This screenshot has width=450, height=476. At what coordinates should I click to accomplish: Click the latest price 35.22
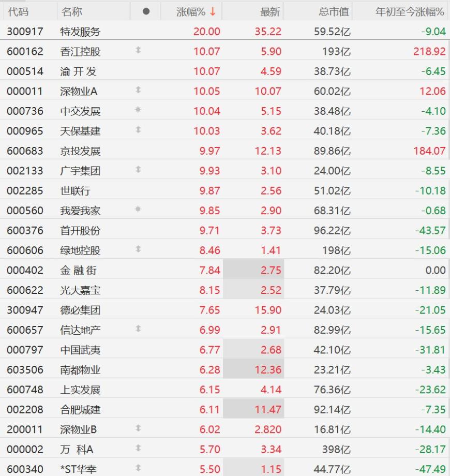[x=268, y=32]
